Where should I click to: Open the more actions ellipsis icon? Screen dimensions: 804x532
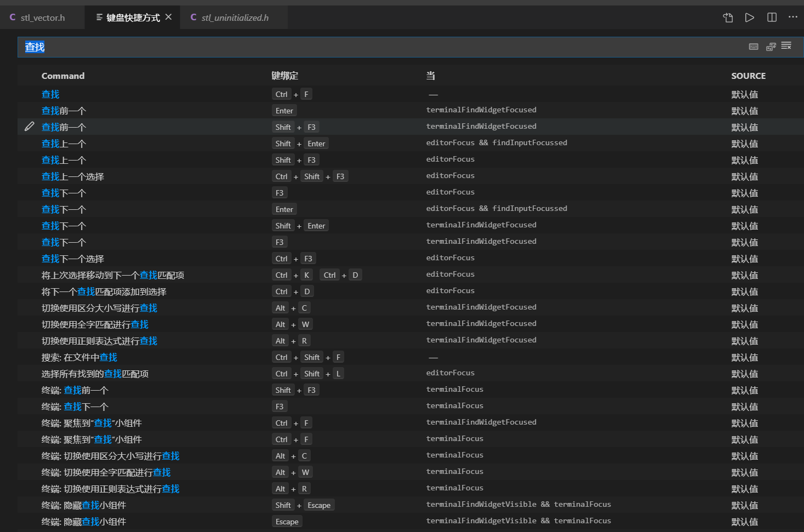[x=793, y=17]
